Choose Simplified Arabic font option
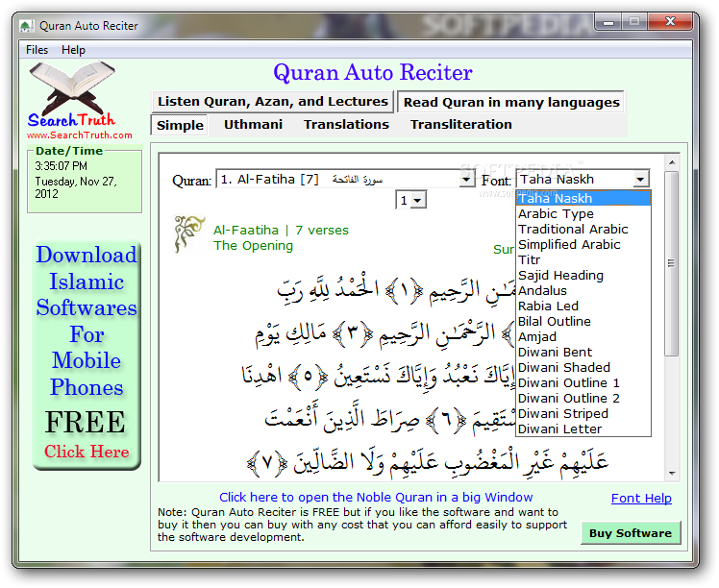 583,245
